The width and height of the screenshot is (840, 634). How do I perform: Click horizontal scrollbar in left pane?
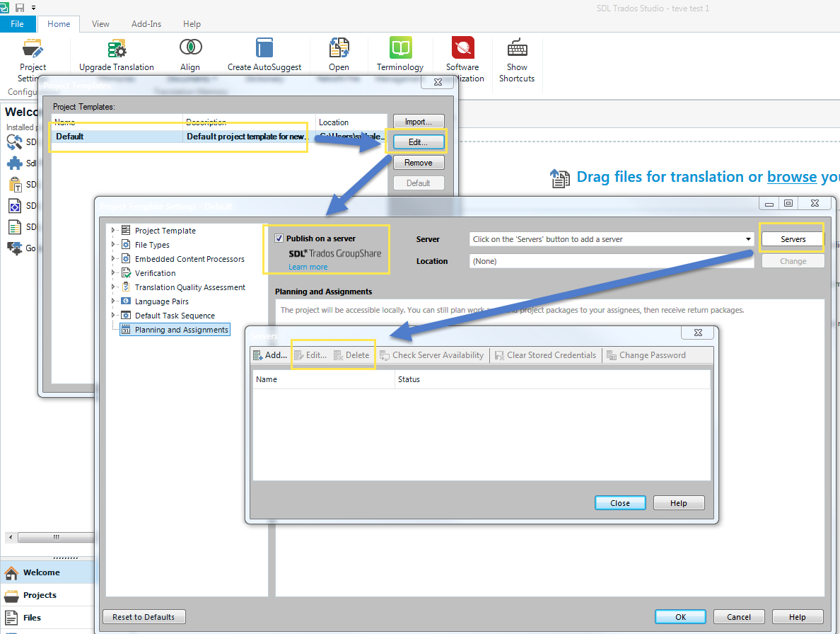point(56,537)
